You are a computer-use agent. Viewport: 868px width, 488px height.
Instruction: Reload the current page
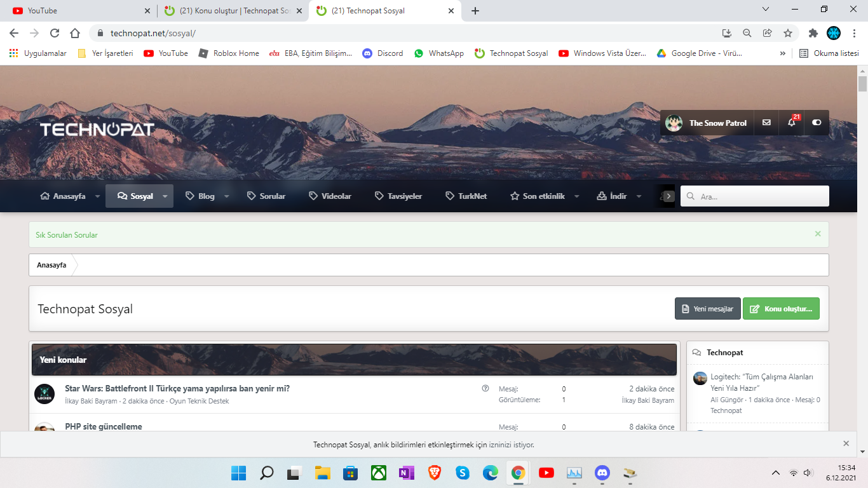pyautogui.click(x=55, y=33)
